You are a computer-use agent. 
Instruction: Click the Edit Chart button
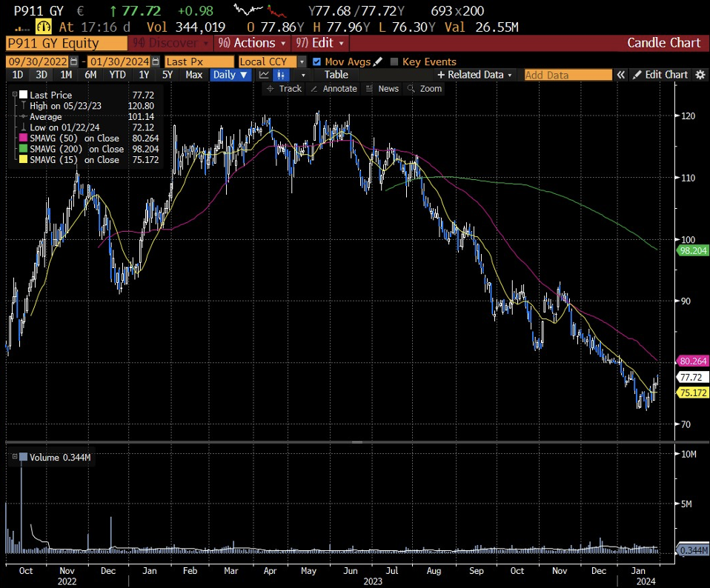[x=661, y=75]
